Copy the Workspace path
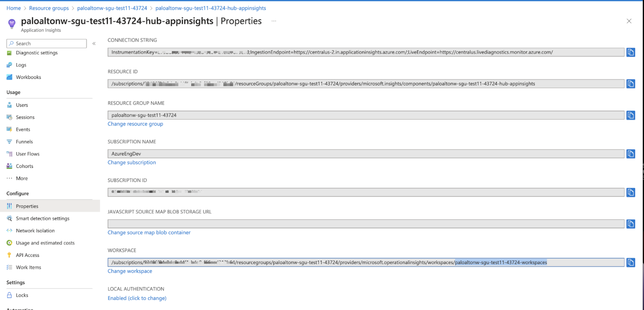644x310 pixels. [631, 262]
